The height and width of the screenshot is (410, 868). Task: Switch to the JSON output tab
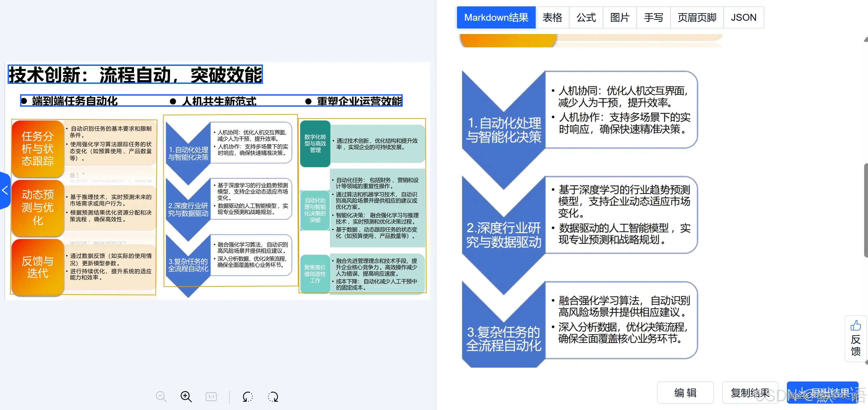click(x=744, y=17)
